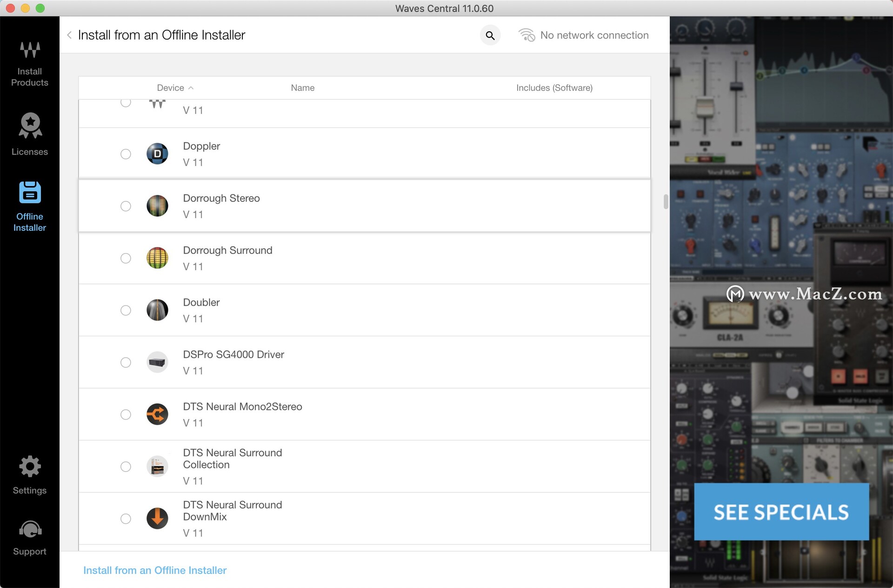Click the SEE SPECIALS banner button
The image size is (893, 588).
click(781, 512)
